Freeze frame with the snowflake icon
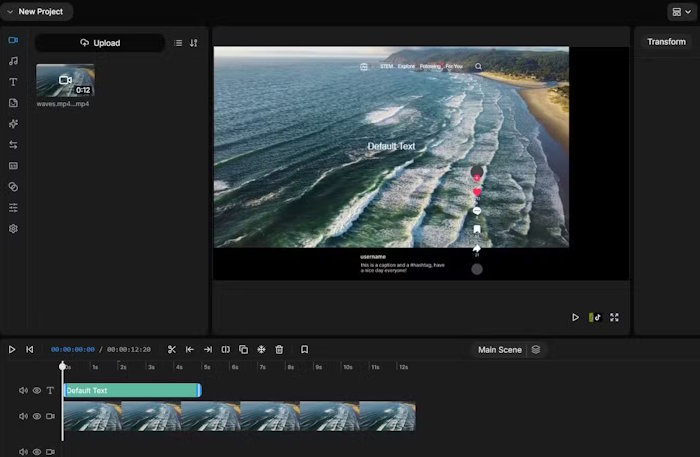Viewport: 700px width, 457px height. click(x=261, y=349)
